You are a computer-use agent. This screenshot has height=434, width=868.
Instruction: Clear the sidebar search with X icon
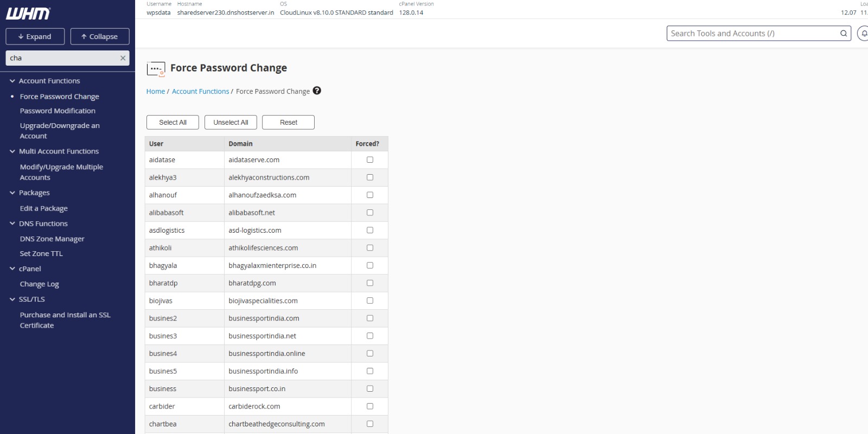click(123, 58)
